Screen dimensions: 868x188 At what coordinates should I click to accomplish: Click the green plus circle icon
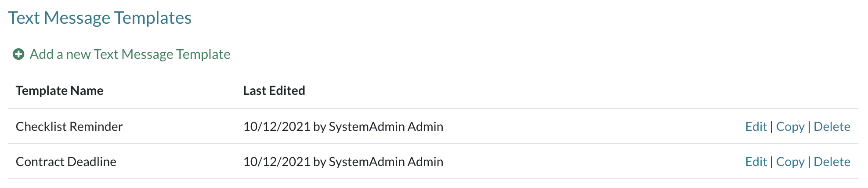click(x=18, y=54)
